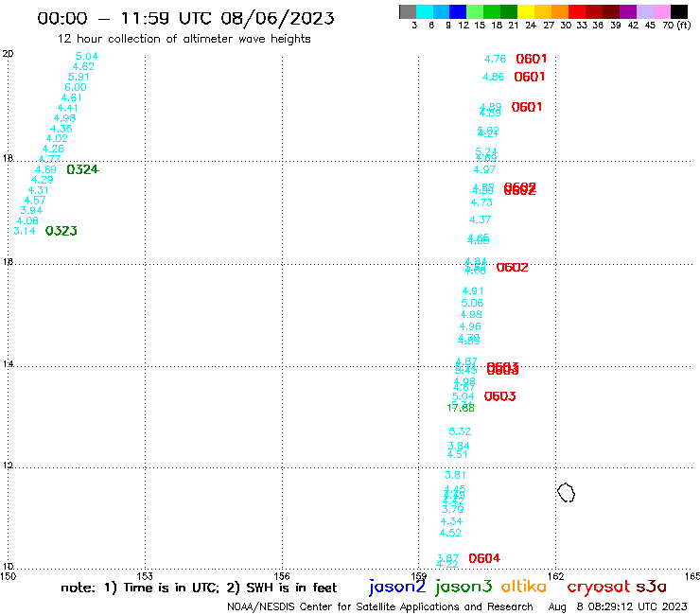Click the '4.69' reading next to 0324
This screenshot has width=700, height=615.
click(45, 169)
